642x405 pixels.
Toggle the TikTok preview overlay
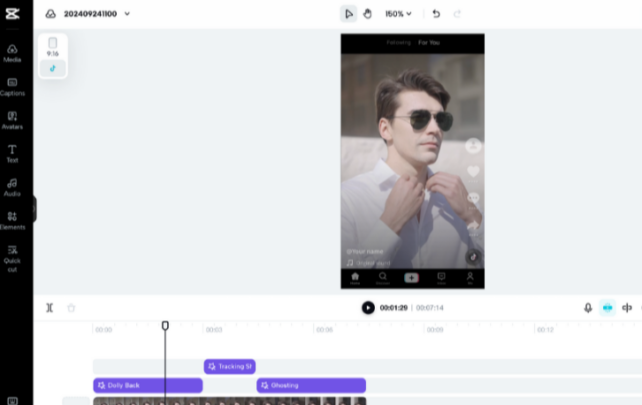tap(53, 68)
